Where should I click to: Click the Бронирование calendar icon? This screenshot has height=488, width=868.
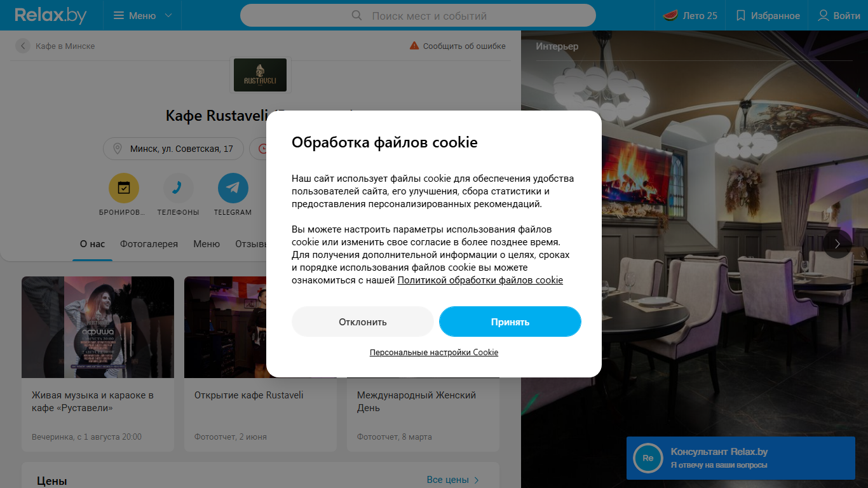pos(124,187)
